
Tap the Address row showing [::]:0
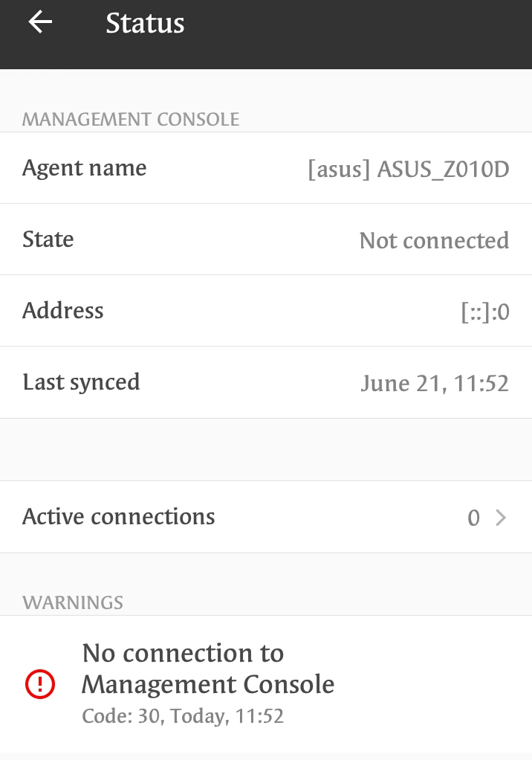[x=266, y=311]
